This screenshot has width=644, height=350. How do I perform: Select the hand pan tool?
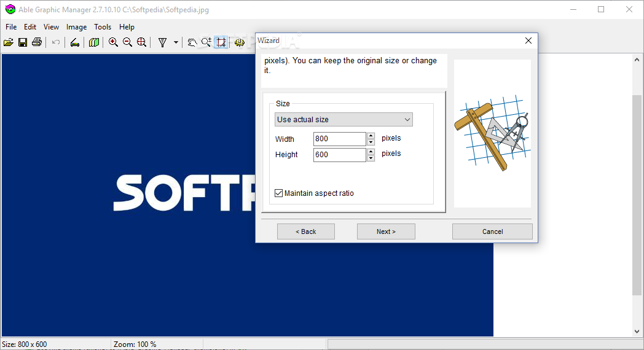(192, 42)
